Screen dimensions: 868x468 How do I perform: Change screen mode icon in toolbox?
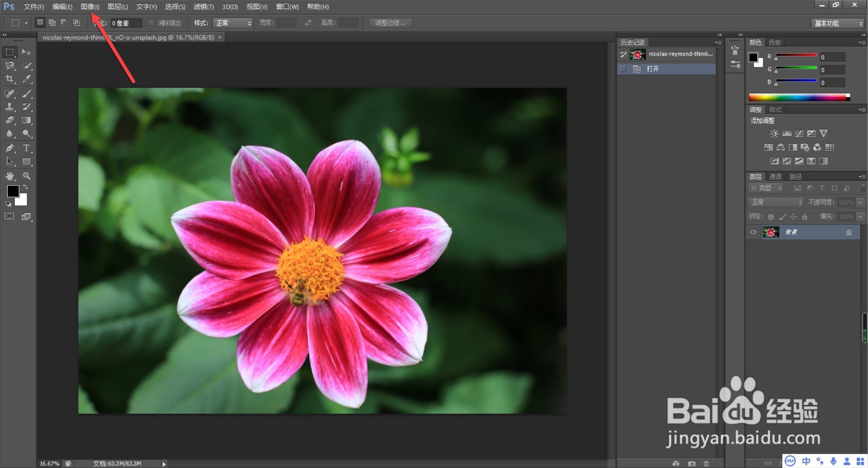26,216
